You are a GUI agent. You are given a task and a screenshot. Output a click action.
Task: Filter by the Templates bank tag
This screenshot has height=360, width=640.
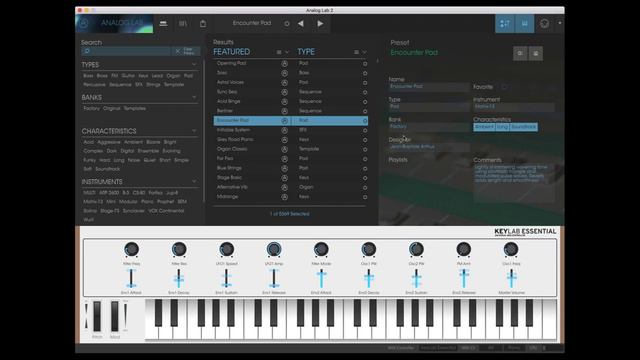point(135,109)
